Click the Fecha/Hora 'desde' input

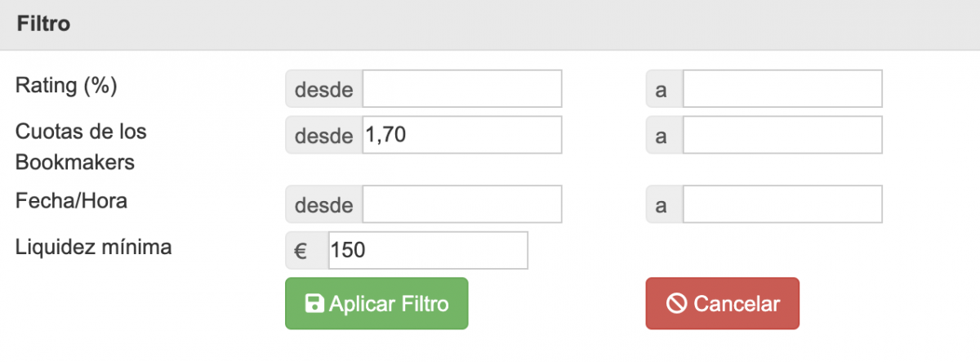point(462,204)
